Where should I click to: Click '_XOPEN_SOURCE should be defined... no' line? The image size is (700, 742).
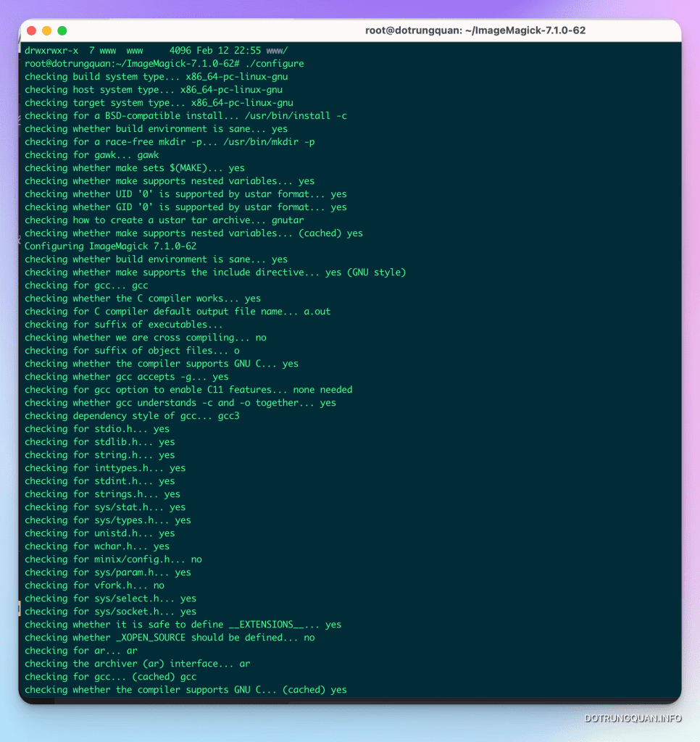click(170, 638)
